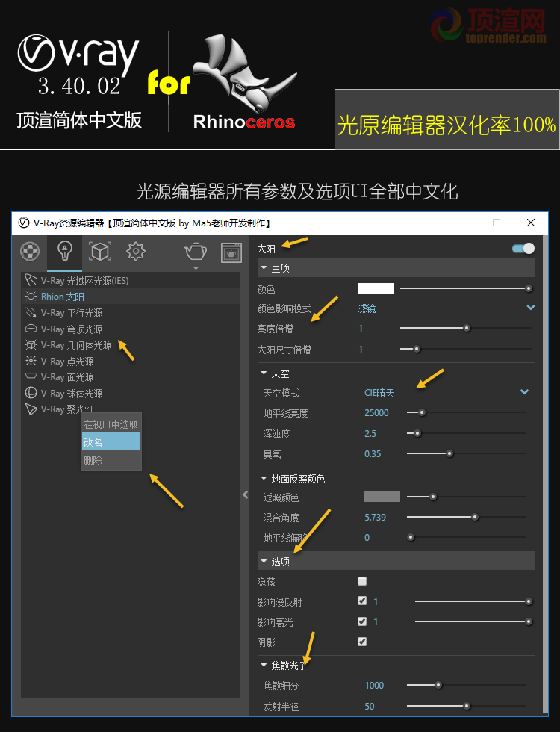The width and height of the screenshot is (560, 732).
Task: Click the 混合角度 slider handle
Action: [x=475, y=517]
